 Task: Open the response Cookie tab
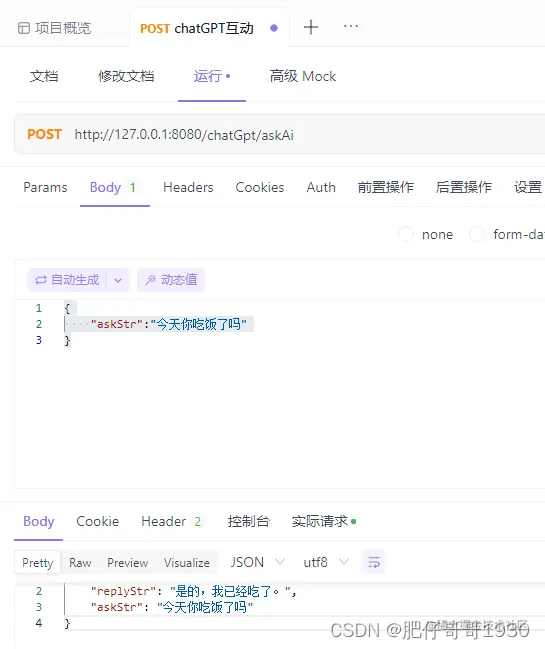click(x=98, y=521)
